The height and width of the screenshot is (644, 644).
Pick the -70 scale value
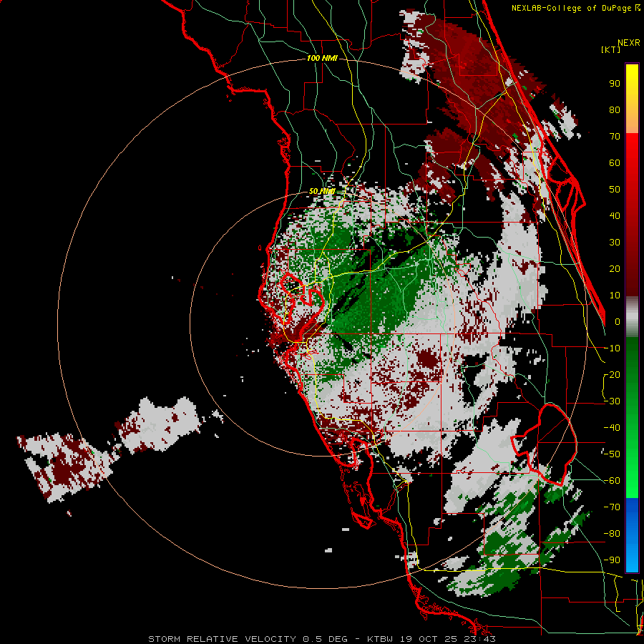pos(612,507)
